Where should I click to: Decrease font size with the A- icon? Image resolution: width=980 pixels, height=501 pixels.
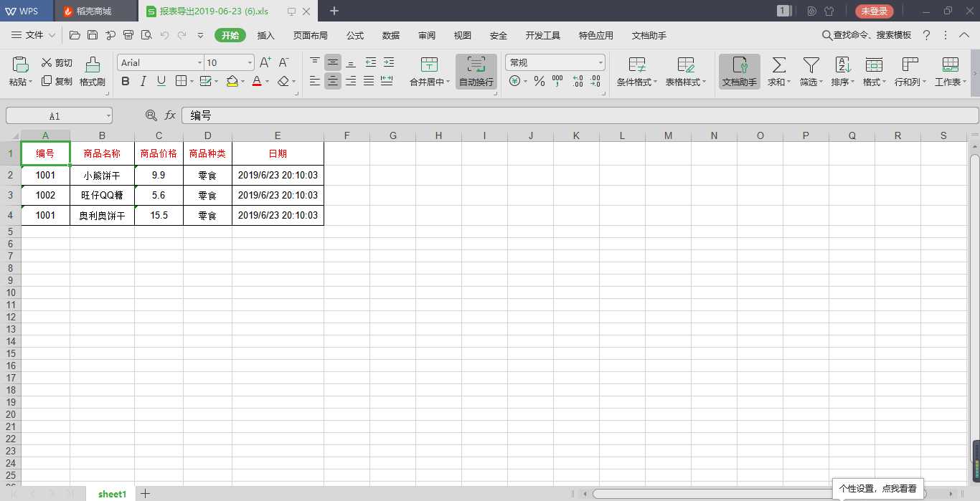(x=284, y=62)
